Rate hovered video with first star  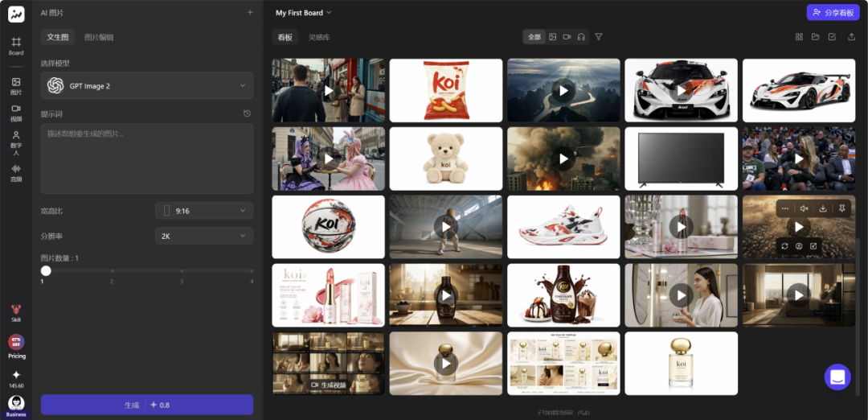pos(751,204)
